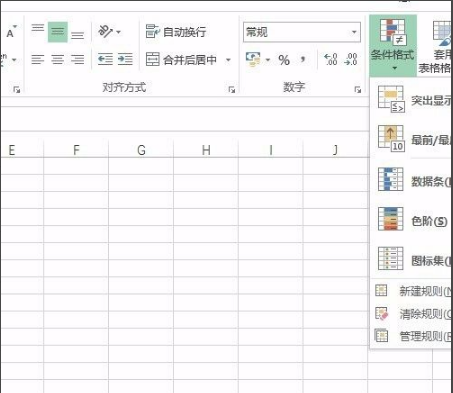Select column F header
This screenshot has width=453, height=393.
tap(76, 150)
